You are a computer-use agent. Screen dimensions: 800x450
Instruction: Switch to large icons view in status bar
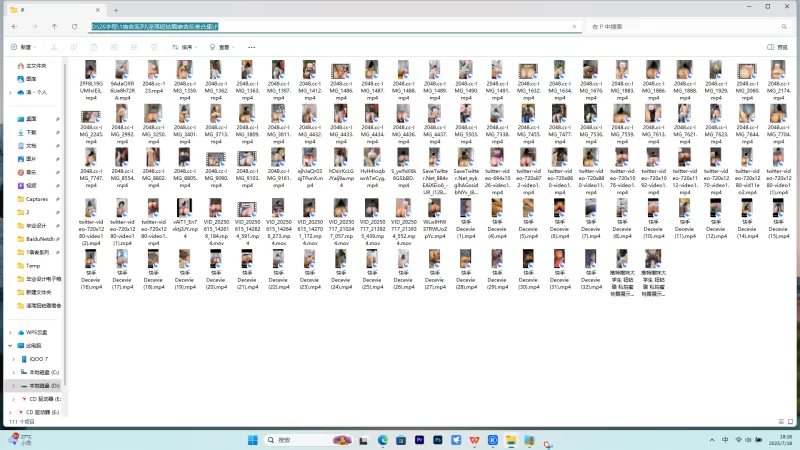coord(791,421)
